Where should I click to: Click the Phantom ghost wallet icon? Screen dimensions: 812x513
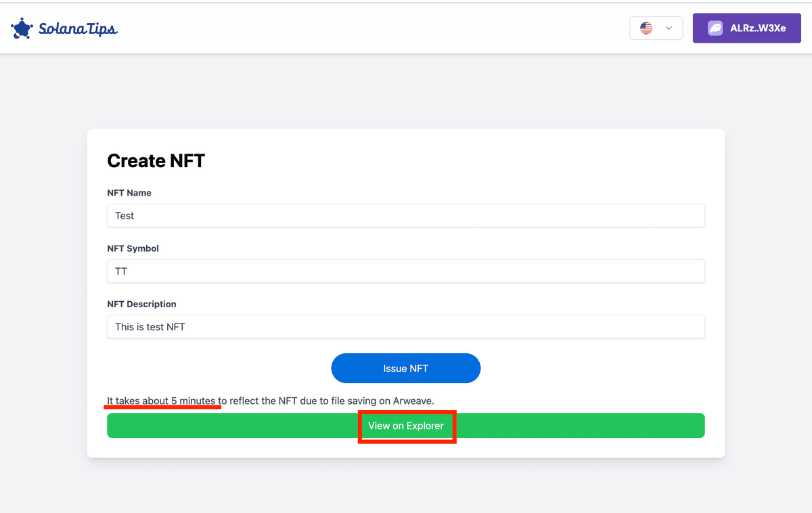click(715, 28)
